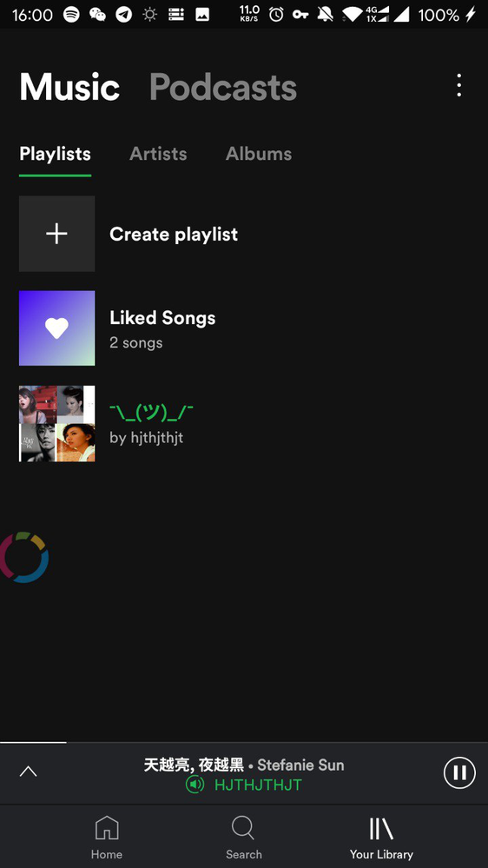The width and height of the screenshot is (488, 868).
Task: Go to Home in bottom navigation
Action: (x=107, y=838)
